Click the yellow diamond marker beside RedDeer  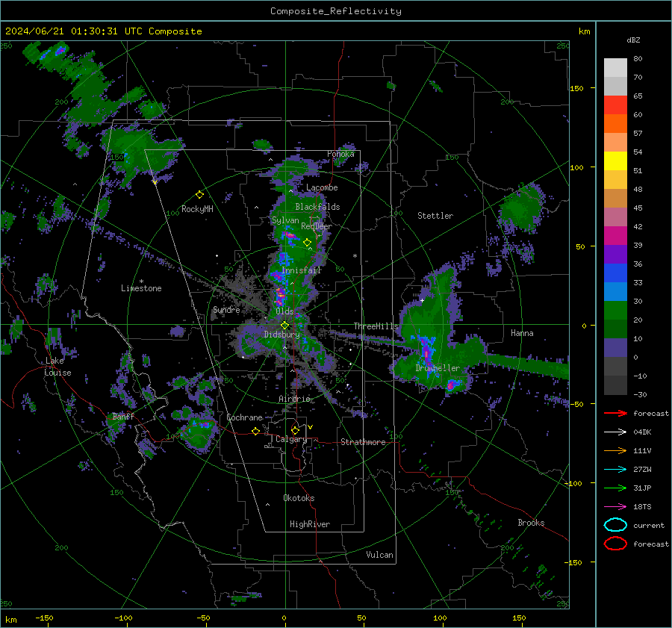(307, 243)
